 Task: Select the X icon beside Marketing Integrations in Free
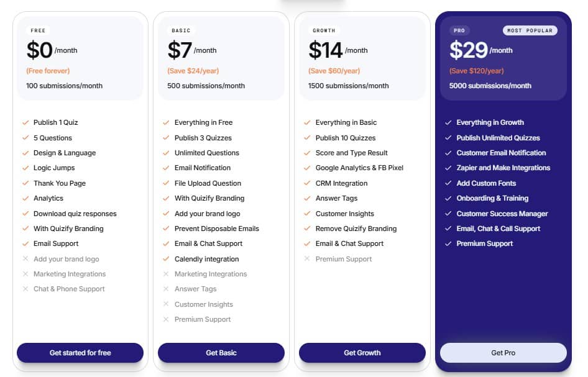click(x=25, y=274)
